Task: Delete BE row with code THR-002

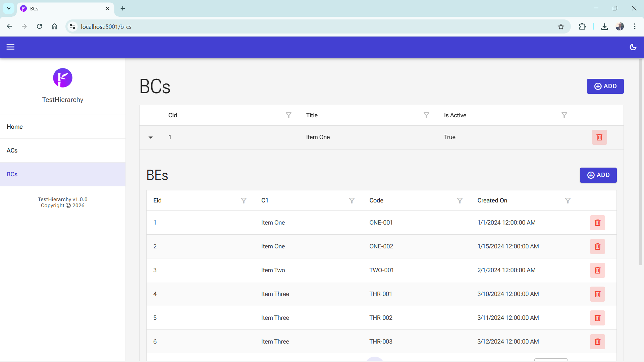Action: click(x=597, y=318)
